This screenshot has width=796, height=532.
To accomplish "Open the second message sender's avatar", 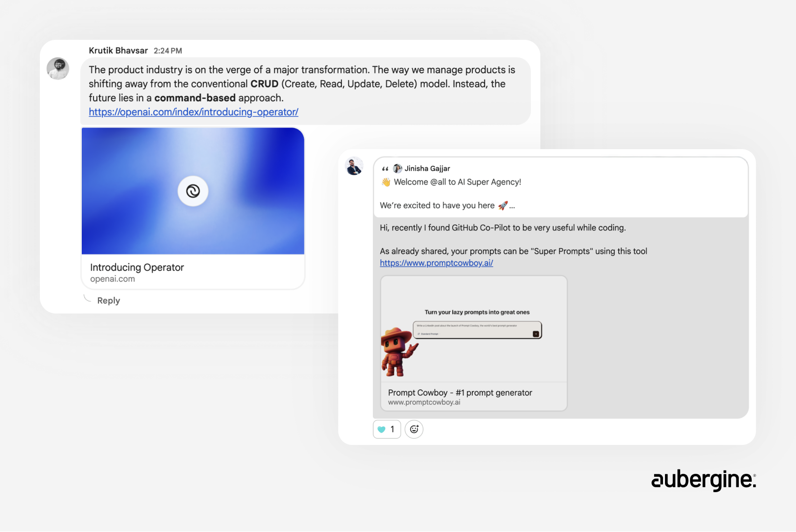I will (x=354, y=167).
